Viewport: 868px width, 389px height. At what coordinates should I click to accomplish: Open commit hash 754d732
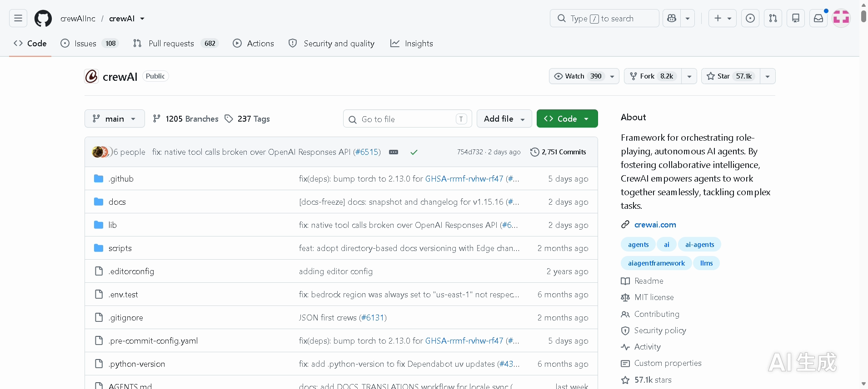pyautogui.click(x=470, y=152)
